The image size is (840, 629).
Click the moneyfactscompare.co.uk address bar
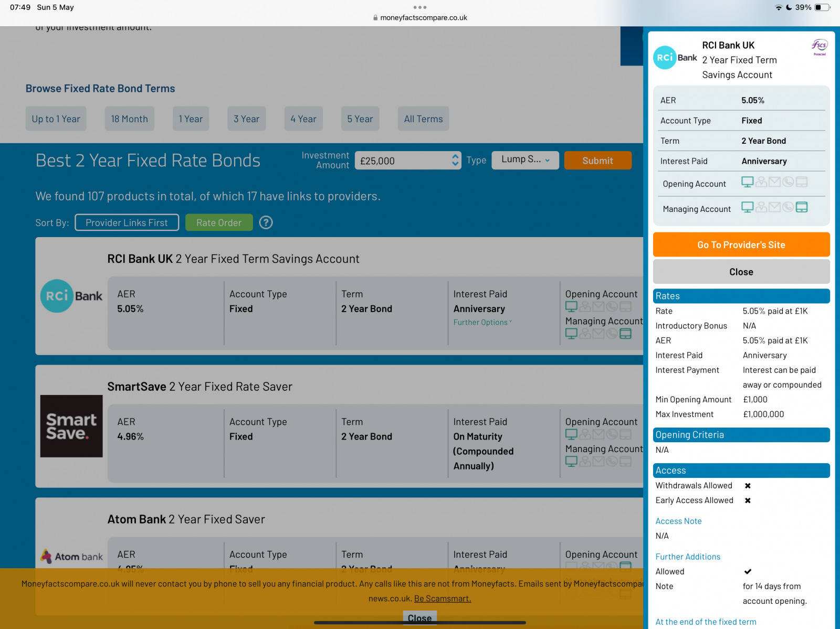click(420, 17)
